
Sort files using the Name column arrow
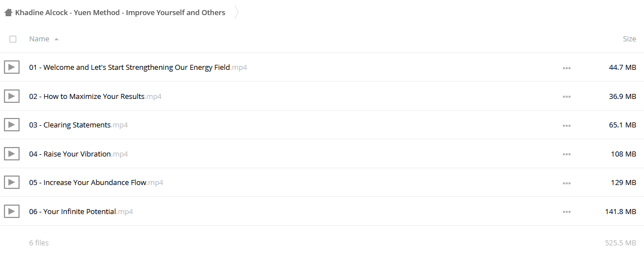(56, 39)
